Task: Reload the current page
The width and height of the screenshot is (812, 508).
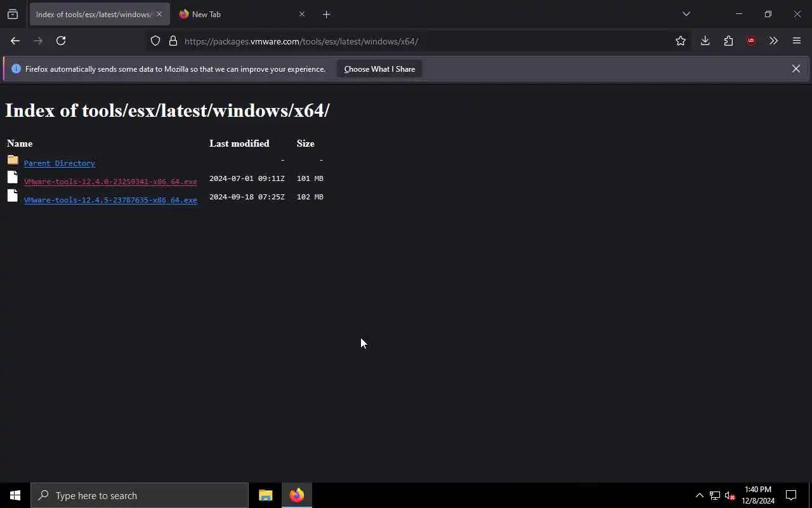Action: coord(61,41)
